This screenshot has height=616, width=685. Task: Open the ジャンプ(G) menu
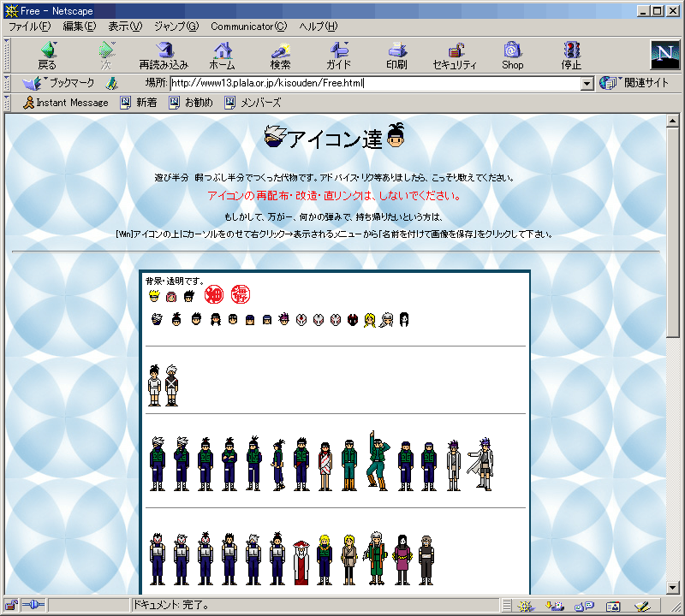pyautogui.click(x=176, y=27)
